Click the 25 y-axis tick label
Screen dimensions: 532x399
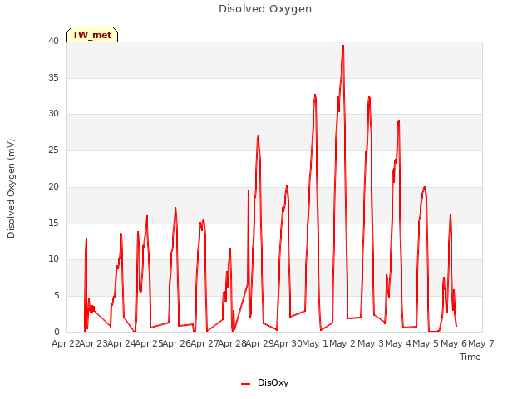tap(53, 150)
